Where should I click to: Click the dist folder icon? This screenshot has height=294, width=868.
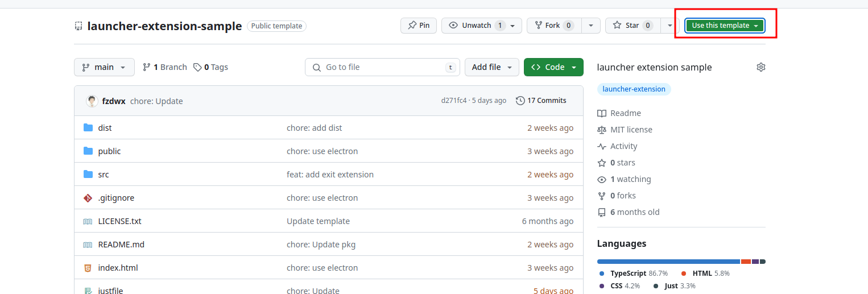pyautogui.click(x=88, y=128)
